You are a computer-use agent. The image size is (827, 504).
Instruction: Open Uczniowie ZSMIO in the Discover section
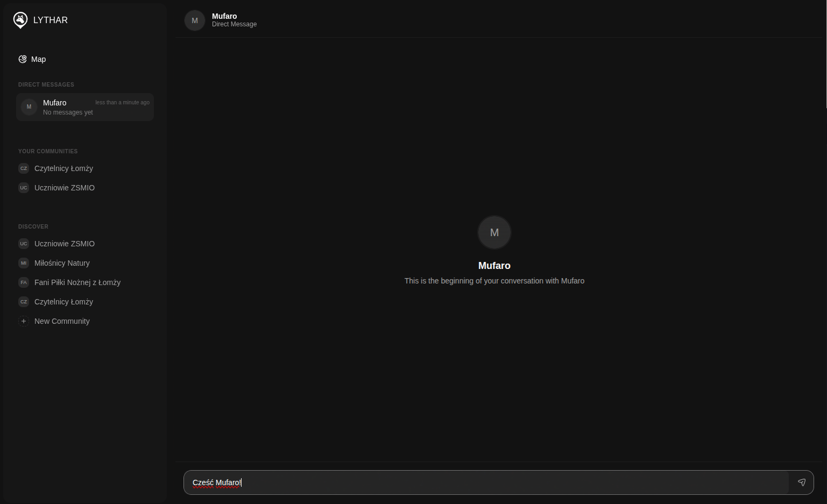pyautogui.click(x=65, y=244)
